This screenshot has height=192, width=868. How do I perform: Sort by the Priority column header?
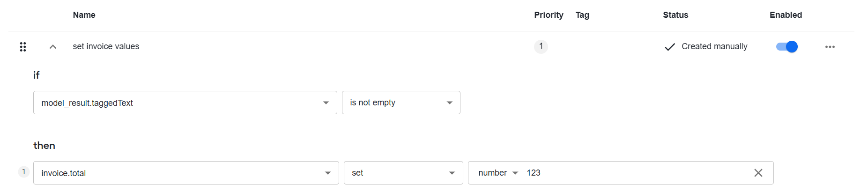(549, 15)
